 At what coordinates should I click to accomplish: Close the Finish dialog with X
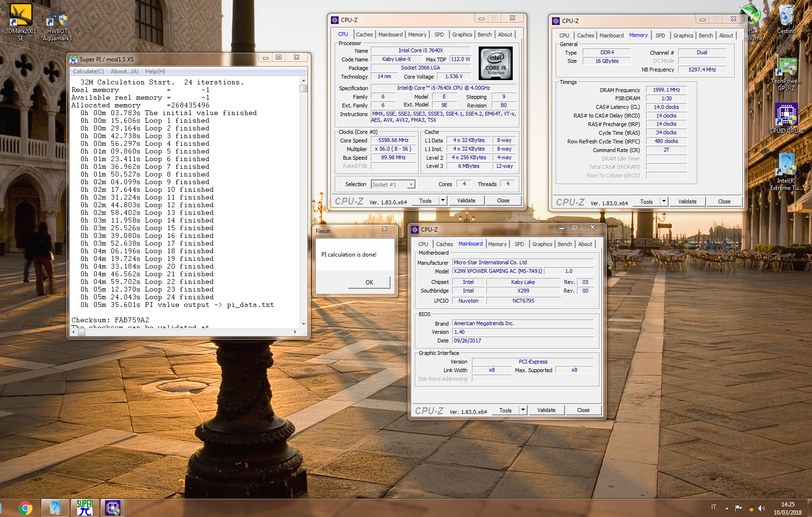coord(384,229)
